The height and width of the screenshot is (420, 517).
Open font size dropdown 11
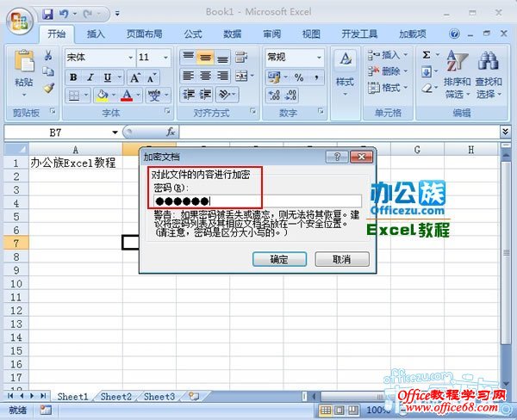(x=165, y=58)
